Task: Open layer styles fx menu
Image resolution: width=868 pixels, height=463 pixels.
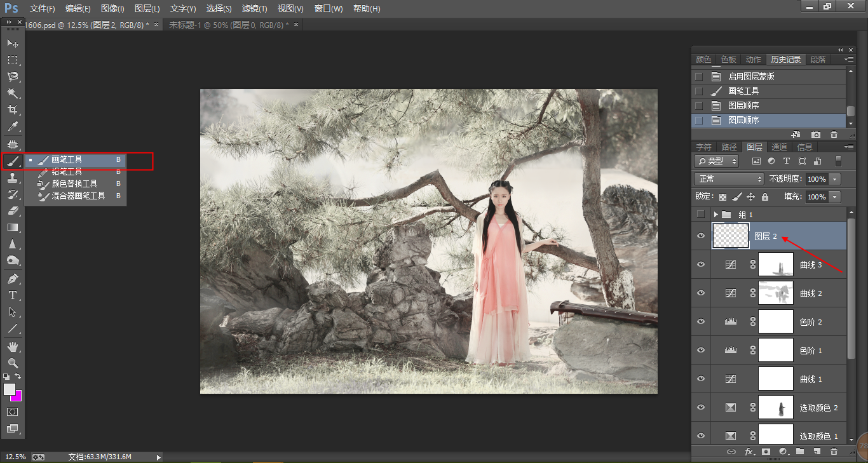Action: pyautogui.click(x=749, y=452)
